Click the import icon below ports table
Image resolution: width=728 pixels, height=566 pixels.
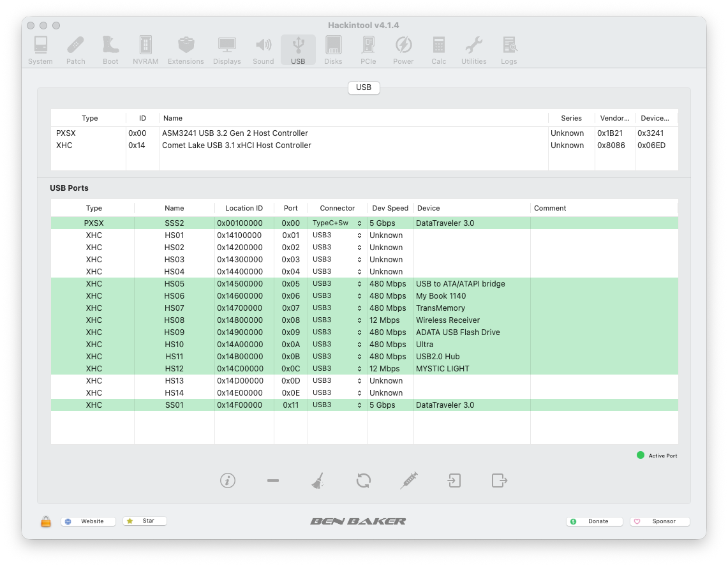454,480
